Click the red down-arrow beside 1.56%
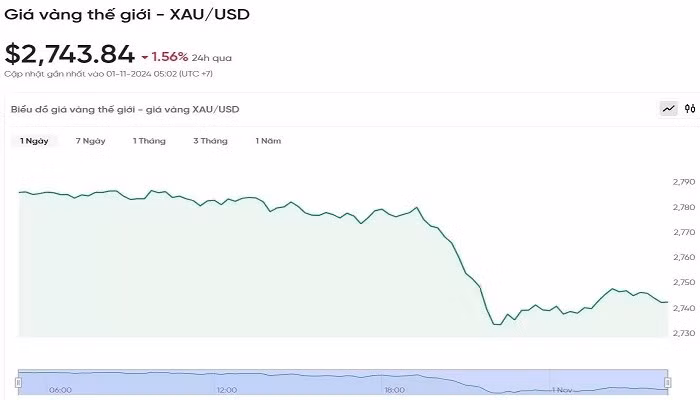Screen dimensions: 700x400 click(x=145, y=56)
